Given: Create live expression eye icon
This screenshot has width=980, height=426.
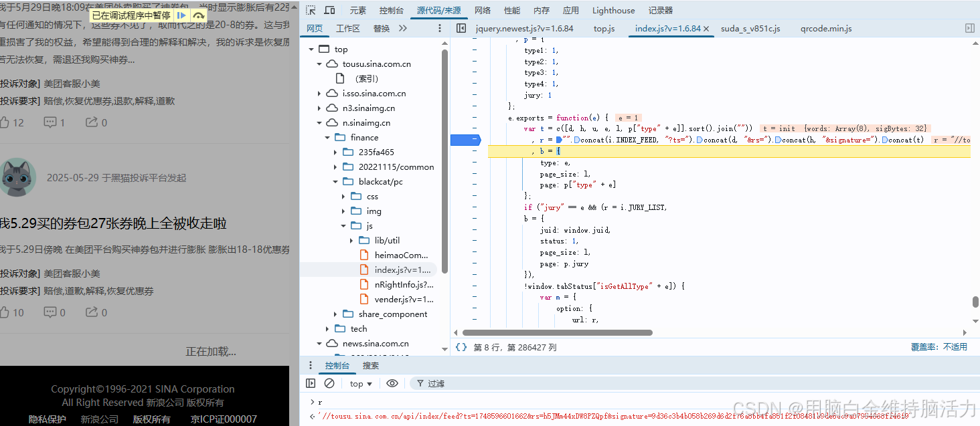Looking at the screenshot, I should coord(392,383).
